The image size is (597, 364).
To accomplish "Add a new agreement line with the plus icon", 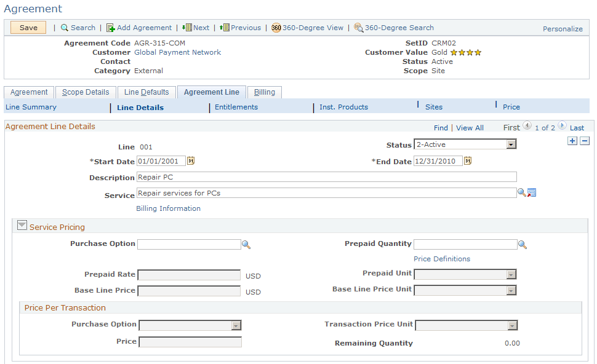I will [x=572, y=141].
